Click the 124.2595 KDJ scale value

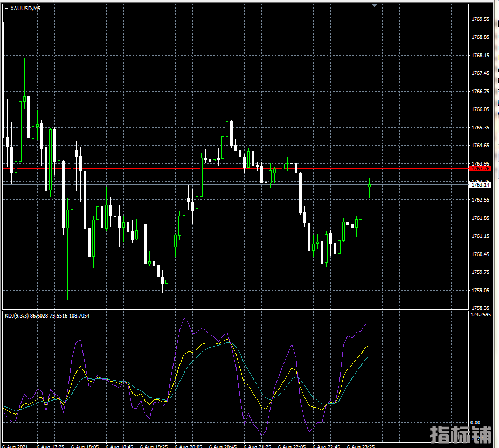(x=481, y=315)
